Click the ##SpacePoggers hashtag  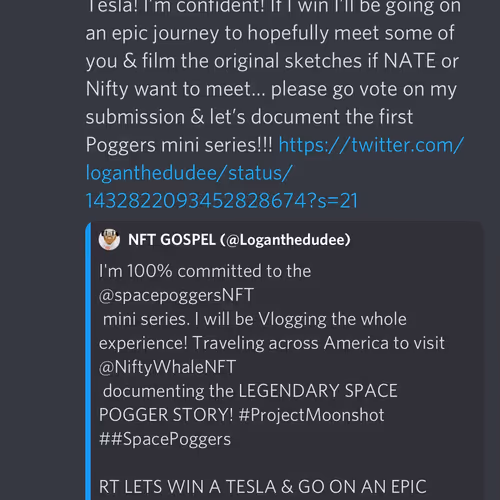[165, 439]
